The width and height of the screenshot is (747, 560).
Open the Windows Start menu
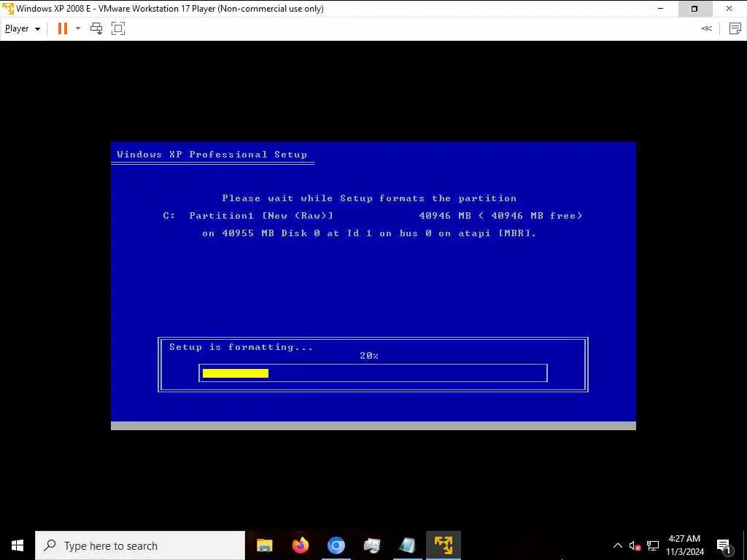pyautogui.click(x=18, y=545)
